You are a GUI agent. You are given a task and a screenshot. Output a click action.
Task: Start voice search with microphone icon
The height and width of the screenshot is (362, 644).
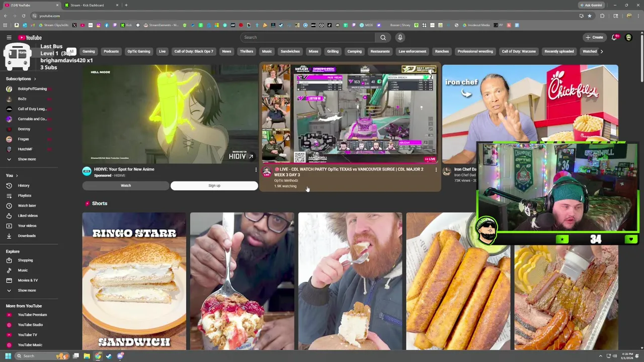400,37
